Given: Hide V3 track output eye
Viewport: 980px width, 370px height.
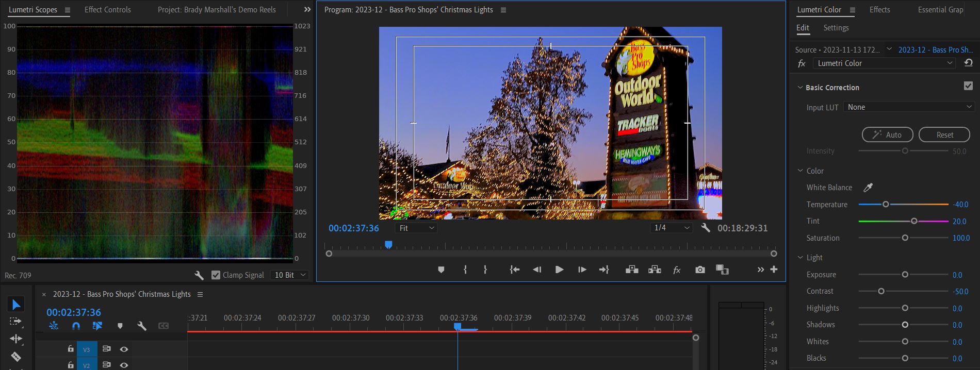Looking at the screenshot, I should point(124,349).
